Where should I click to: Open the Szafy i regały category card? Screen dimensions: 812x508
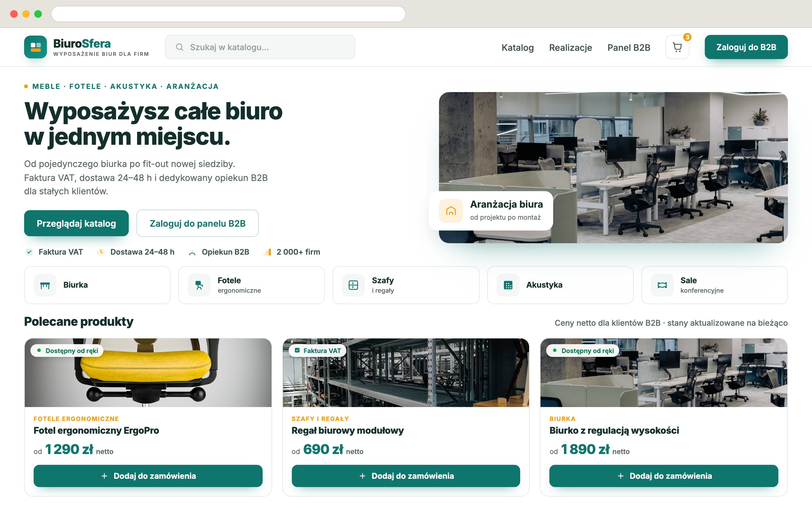coord(406,285)
